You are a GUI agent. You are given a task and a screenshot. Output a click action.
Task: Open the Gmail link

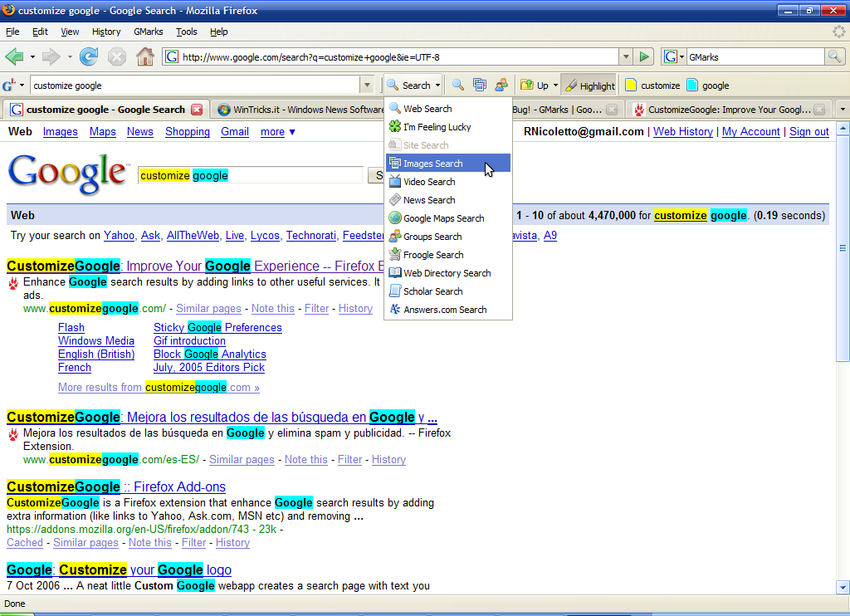235,132
